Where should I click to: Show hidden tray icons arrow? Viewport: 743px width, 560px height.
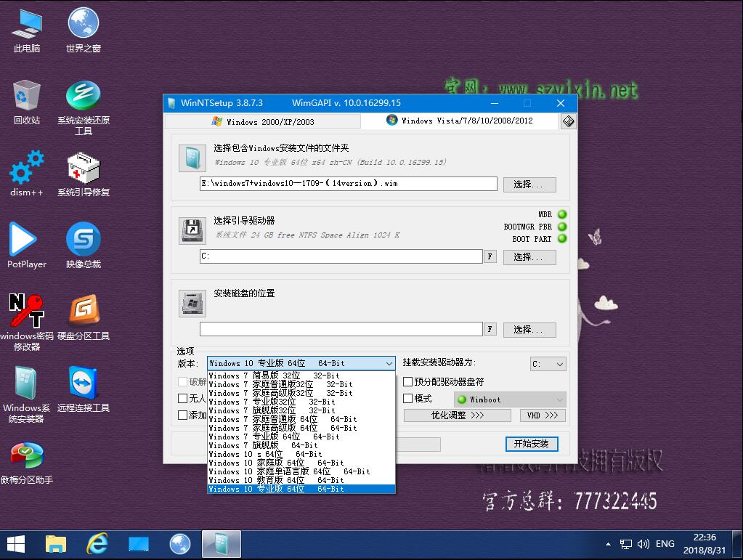point(609,544)
